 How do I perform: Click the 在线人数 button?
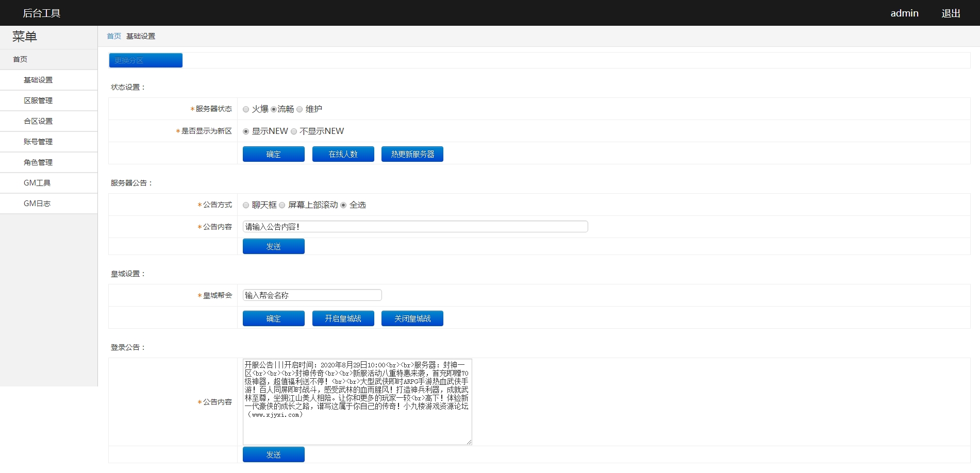(343, 154)
